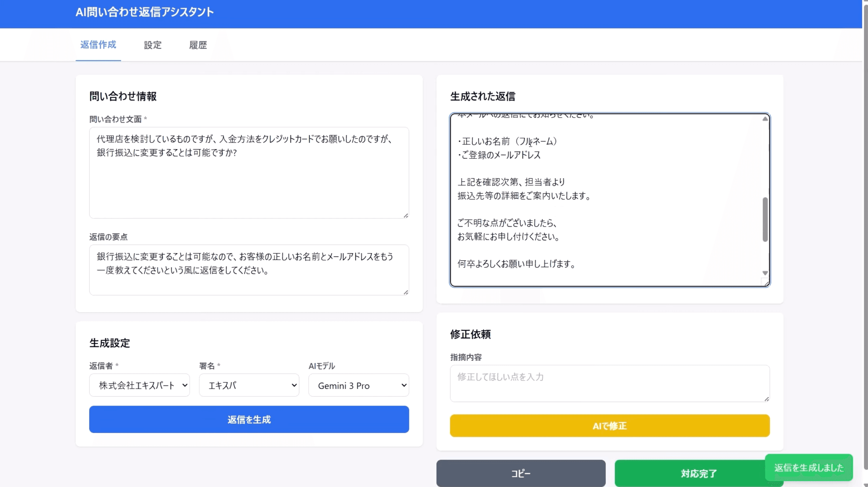Viewport: 868px width, 487px height.
Task: Click the scrollbar down arrow in reply box
Action: pyautogui.click(x=765, y=273)
